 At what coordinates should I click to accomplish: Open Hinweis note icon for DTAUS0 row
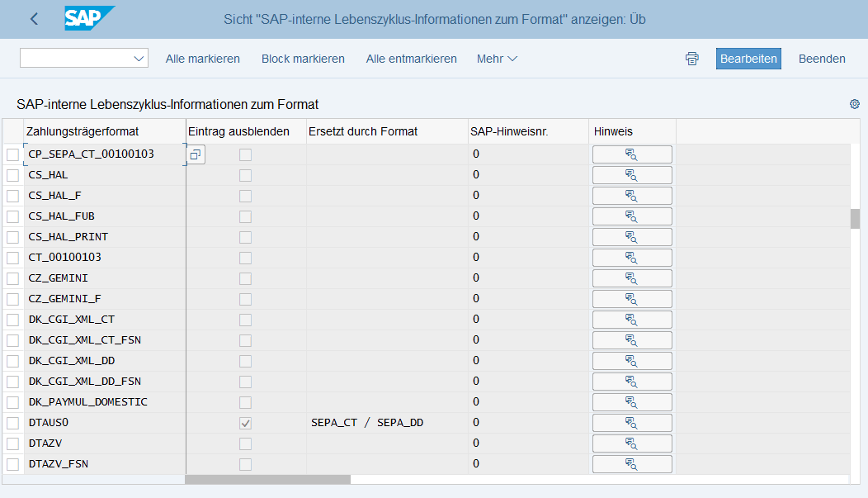click(x=632, y=423)
